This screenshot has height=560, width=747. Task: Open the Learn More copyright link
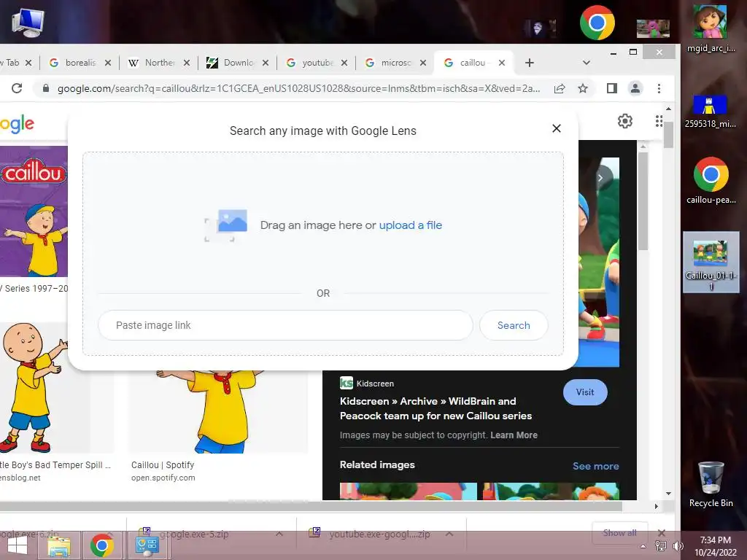(514, 435)
